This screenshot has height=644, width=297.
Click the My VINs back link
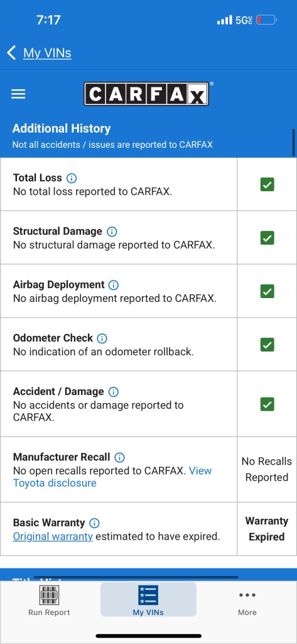coord(47,53)
